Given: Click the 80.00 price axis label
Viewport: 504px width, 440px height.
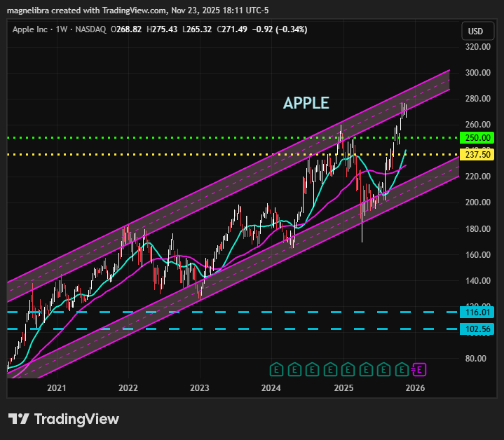Looking at the screenshot, I should point(476,359).
